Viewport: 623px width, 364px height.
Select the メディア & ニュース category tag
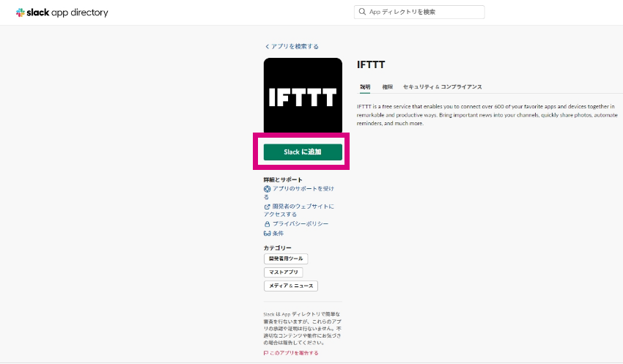click(x=291, y=286)
